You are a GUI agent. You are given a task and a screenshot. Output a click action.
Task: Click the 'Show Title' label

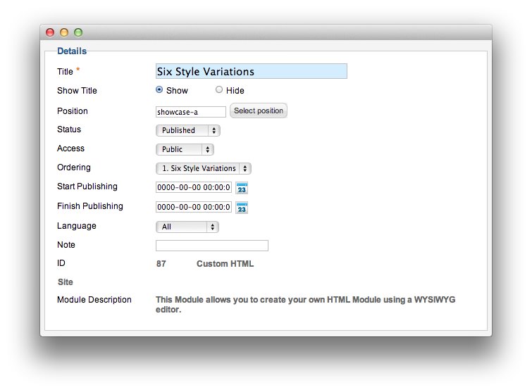[x=77, y=91]
